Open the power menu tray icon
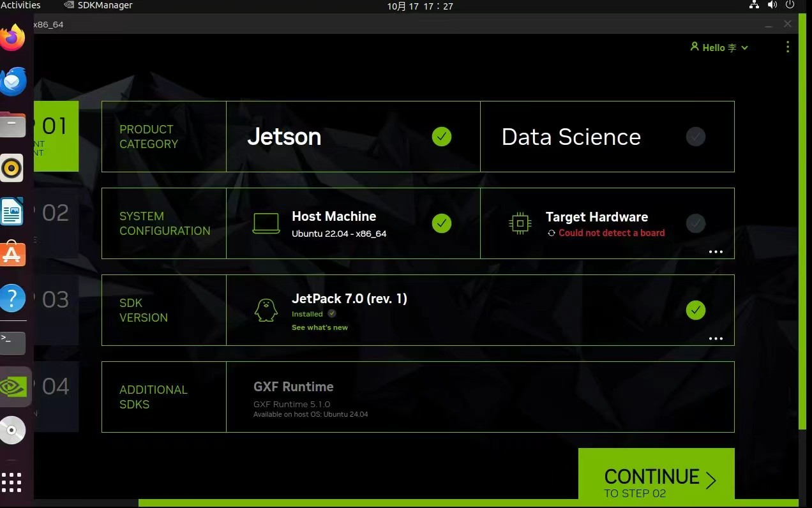The image size is (812, 508). [x=790, y=5]
